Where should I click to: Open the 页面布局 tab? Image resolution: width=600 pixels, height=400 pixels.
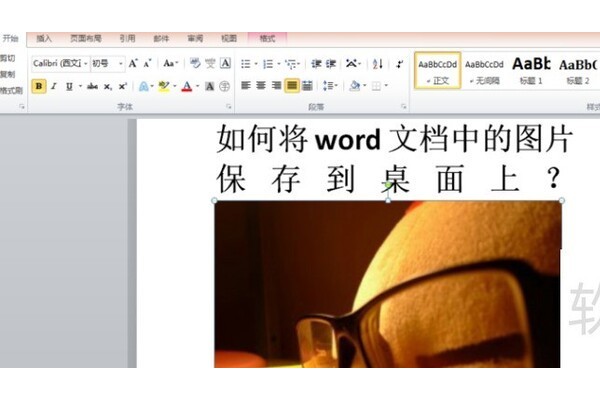[86, 38]
